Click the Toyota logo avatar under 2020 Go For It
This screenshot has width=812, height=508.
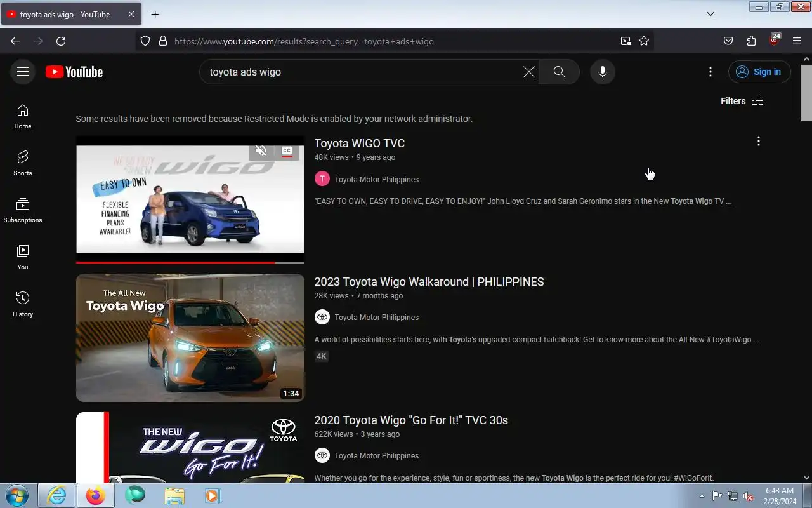(322, 455)
